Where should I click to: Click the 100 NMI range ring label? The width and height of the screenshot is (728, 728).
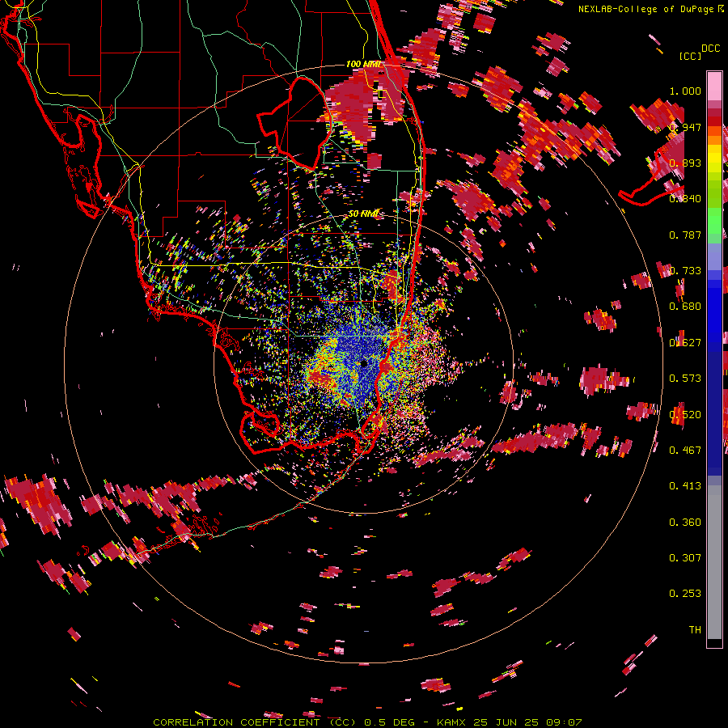coord(363,64)
